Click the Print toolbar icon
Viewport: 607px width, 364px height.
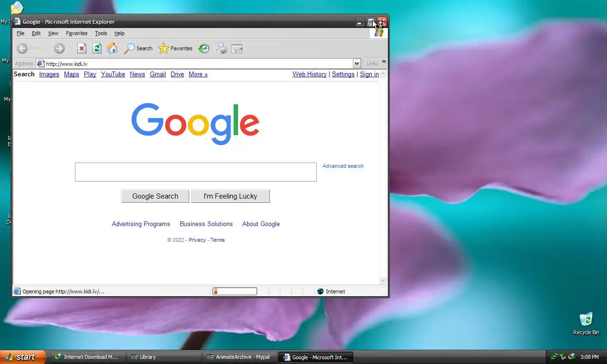pyautogui.click(x=221, y=48)
